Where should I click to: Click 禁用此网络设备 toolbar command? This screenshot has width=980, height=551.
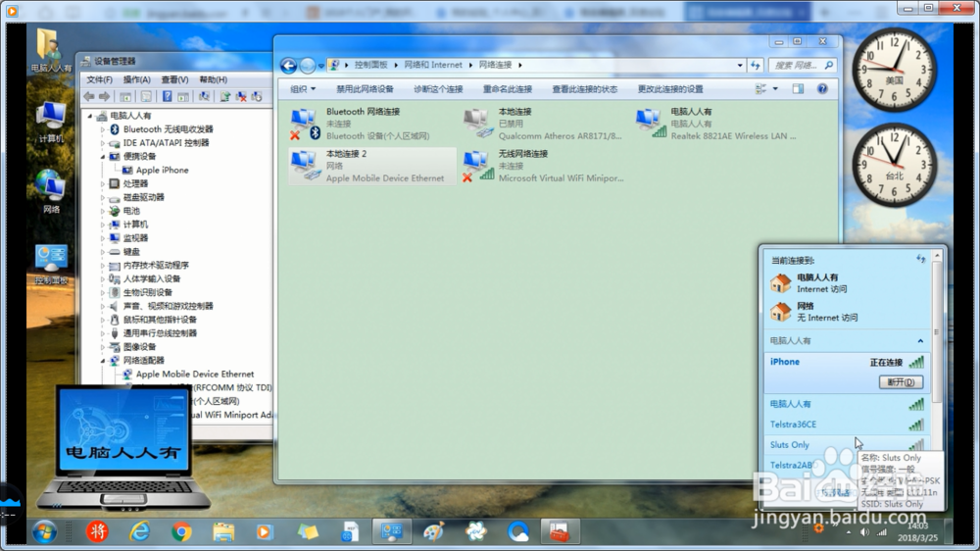[x=365, y=89]
